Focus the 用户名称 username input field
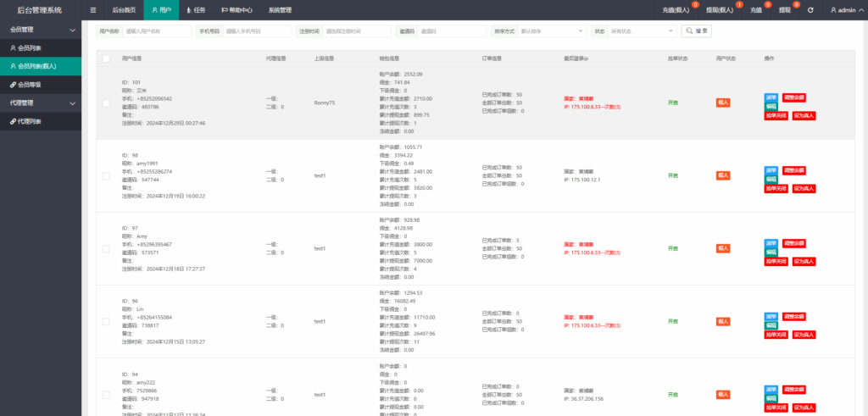 click(x=157, y=31)
